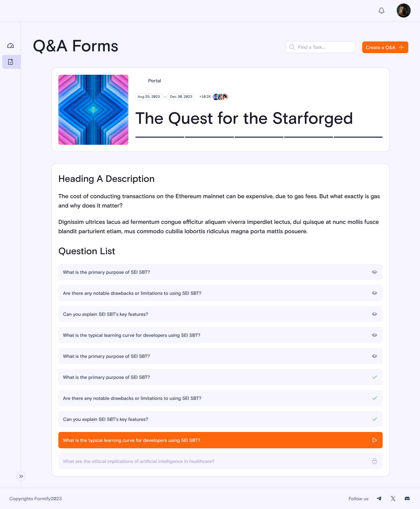The image size is (420, 509).
Task: Open the Discord link in footer
Action: (407, 498)
